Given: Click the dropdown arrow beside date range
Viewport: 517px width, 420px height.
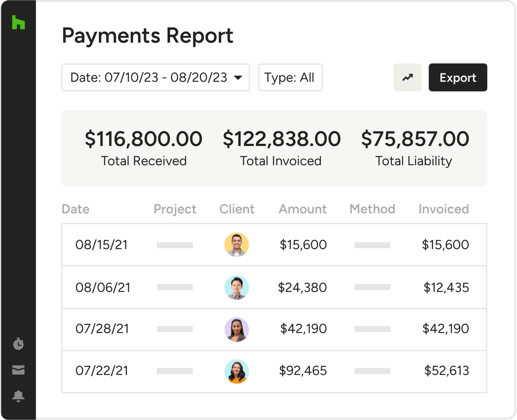Looking at the screenshot, I should (x=238, y=78).
